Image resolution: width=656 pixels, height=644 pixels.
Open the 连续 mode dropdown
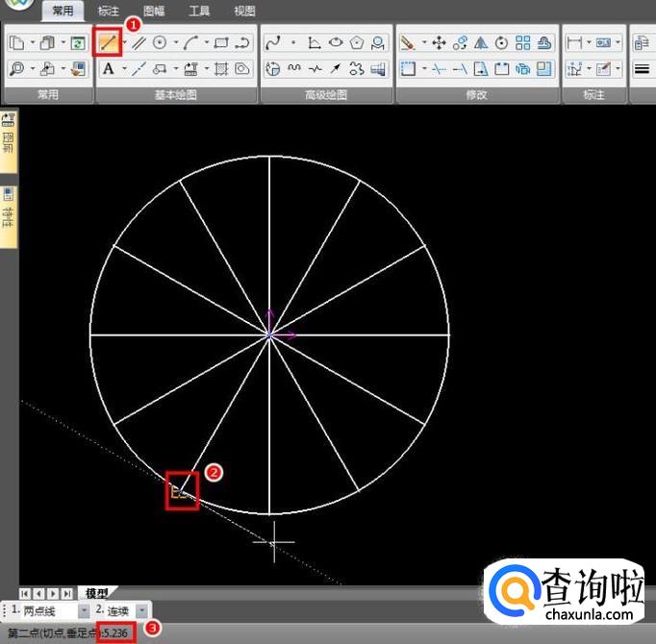pyautogui.click(x=142, y=610)
